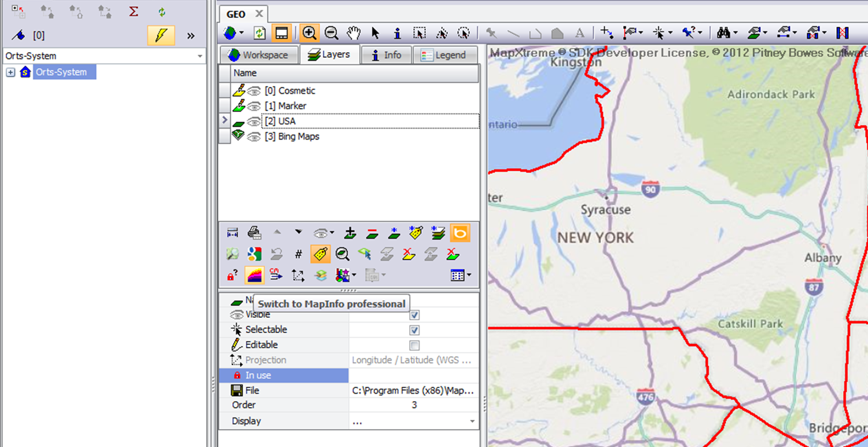The height and width of the screenshot is (447, 868).
Task: Choose the arrow Select tool
Action: pos(375,33)
